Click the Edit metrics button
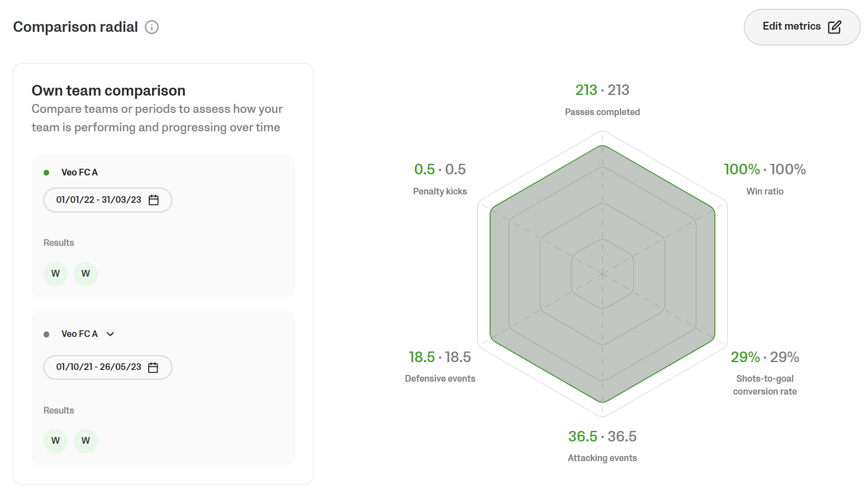Image resolution: width=868 pixels, height=489 pixels. pos(801,26)
